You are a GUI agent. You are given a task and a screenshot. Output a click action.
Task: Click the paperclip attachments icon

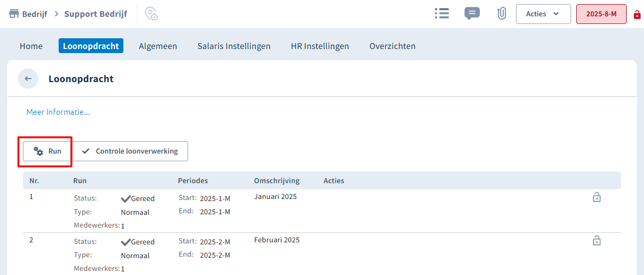(502, 14)
